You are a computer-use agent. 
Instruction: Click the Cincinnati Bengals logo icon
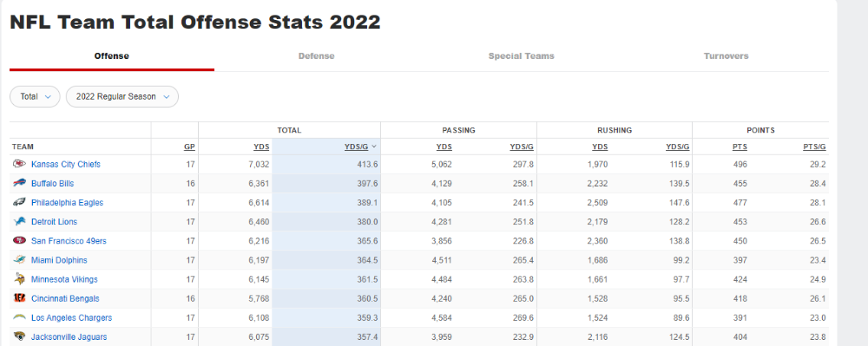(x=19, y=298)
